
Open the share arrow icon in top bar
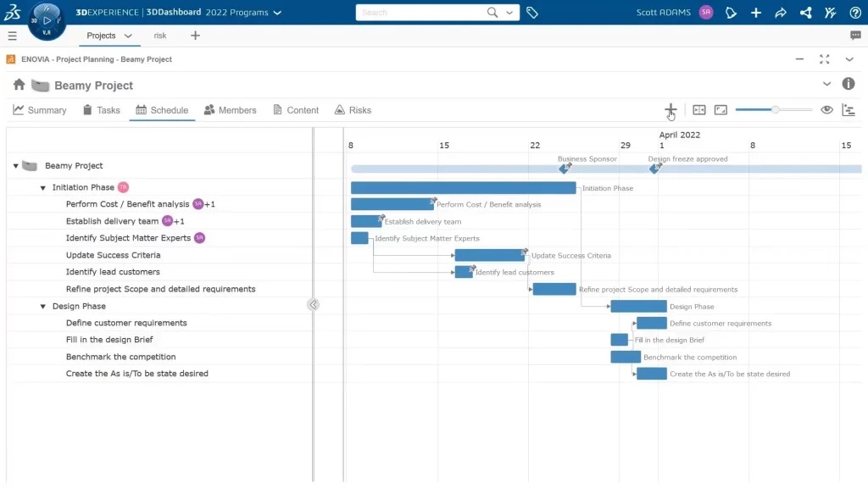(x=781, y=13)
